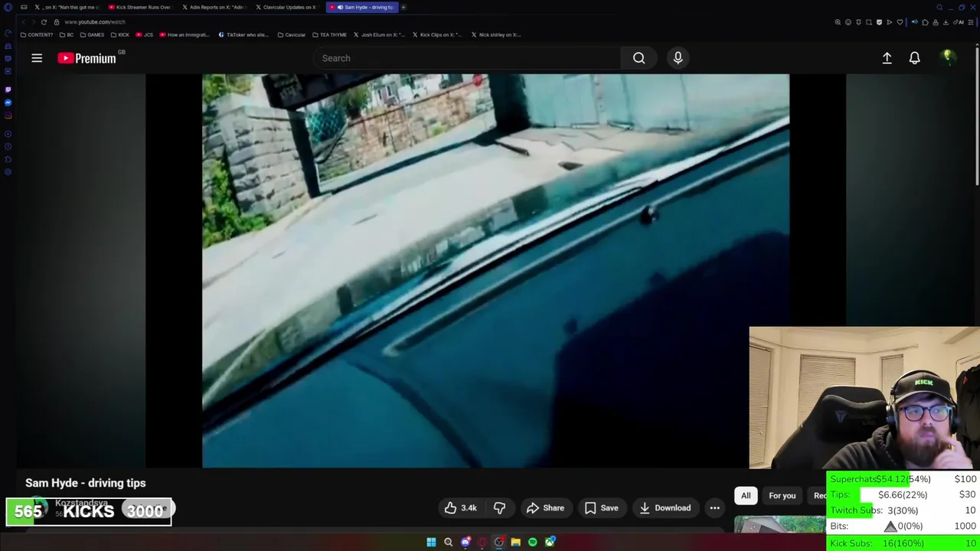Screen dimensions: 980x551
Task: Open the recommended video thumbnail
Action: point(779,524)
